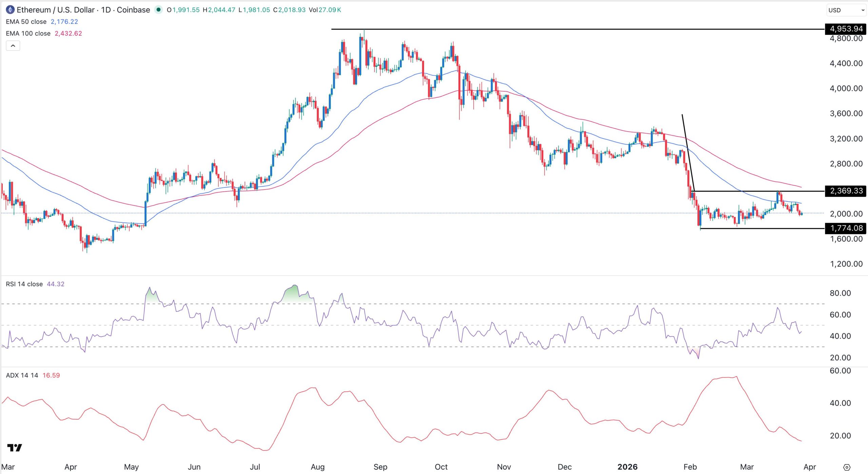Open chart settings gear at bottom right
Image resolution: width=868 pixels, height=474 pixels.
[847, 467]
